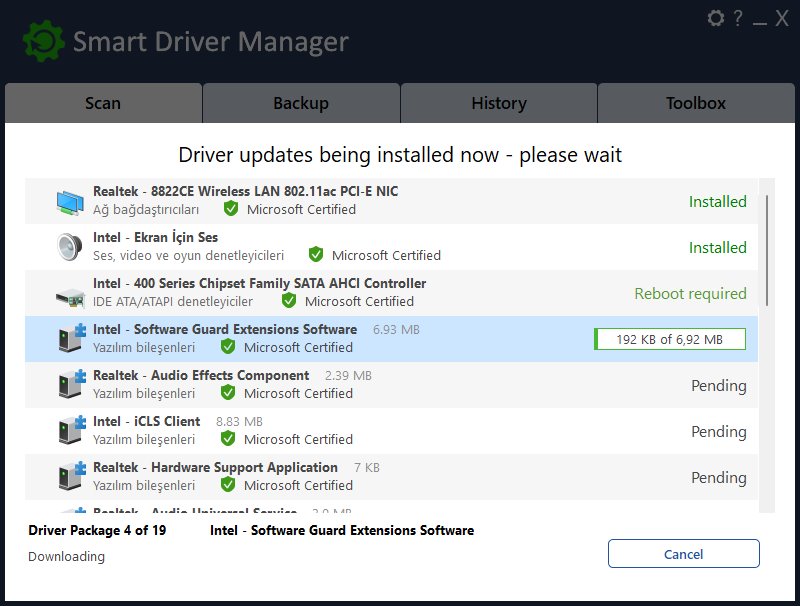Screen dimensions: 800x606
Task: Click the Reboot required status
Action: click(x=690, y=294)
